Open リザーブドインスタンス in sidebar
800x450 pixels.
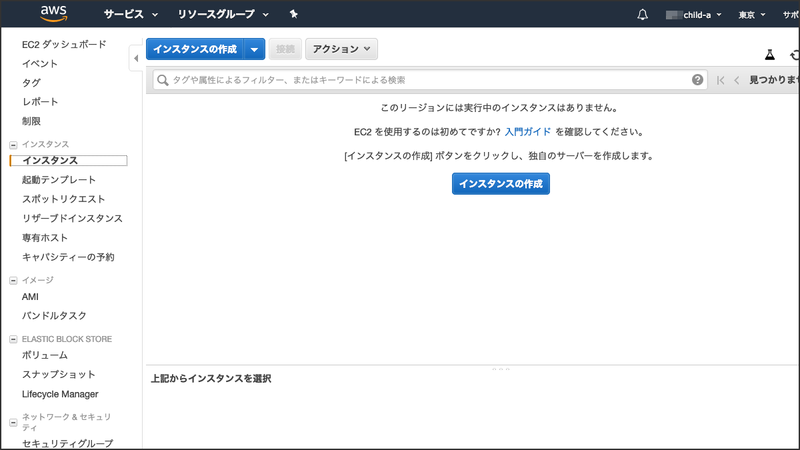point(72,218)
